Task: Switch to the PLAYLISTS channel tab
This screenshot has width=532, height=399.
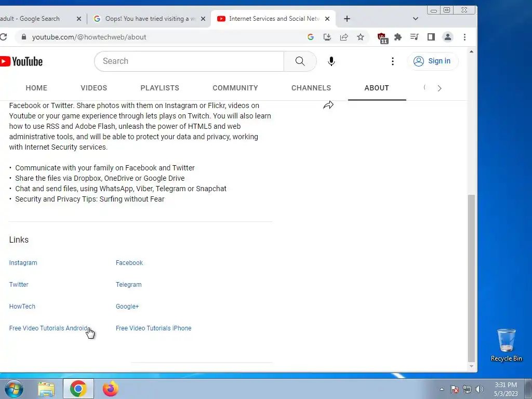Action: [x=160, y=88]
